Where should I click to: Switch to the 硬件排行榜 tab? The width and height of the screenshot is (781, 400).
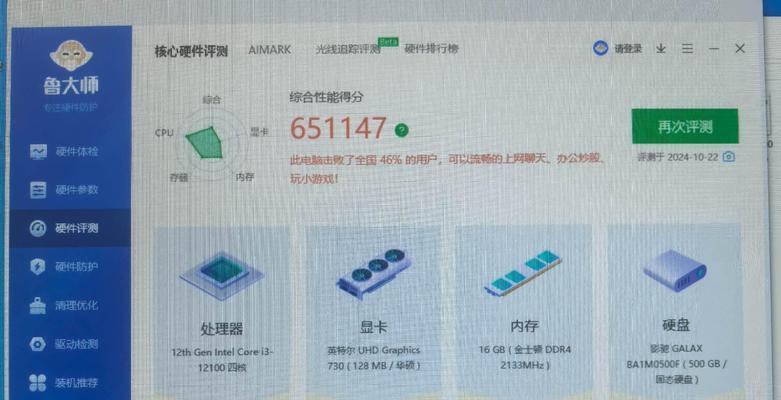click(x=431, y=49)
